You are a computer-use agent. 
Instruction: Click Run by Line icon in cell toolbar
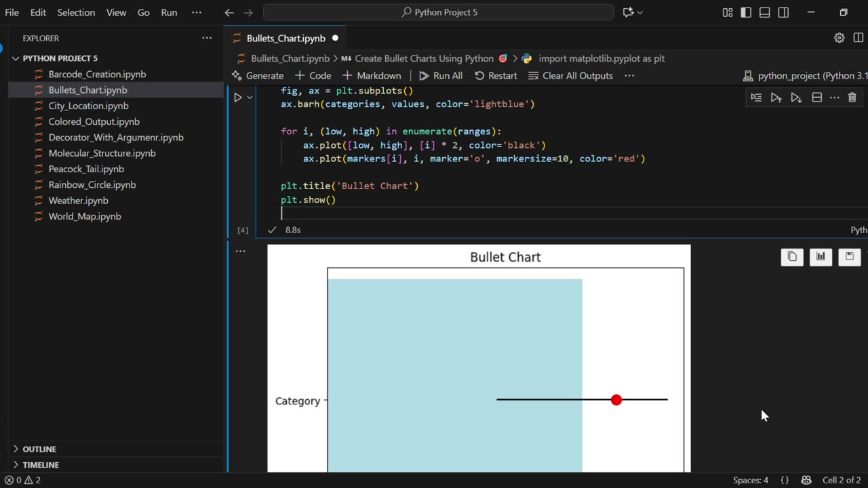(756, 98)
